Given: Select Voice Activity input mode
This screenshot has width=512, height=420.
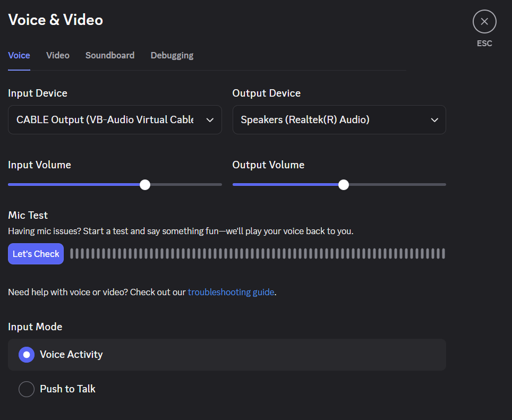Looking at the screenshot, I should [227, 355].
